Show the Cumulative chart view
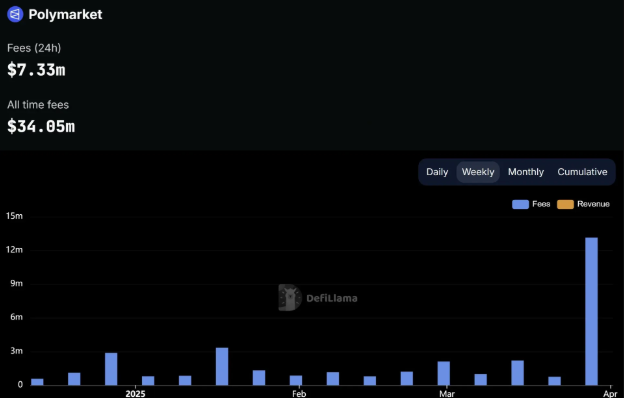This screenshot has width=624, height=398. 582,172
